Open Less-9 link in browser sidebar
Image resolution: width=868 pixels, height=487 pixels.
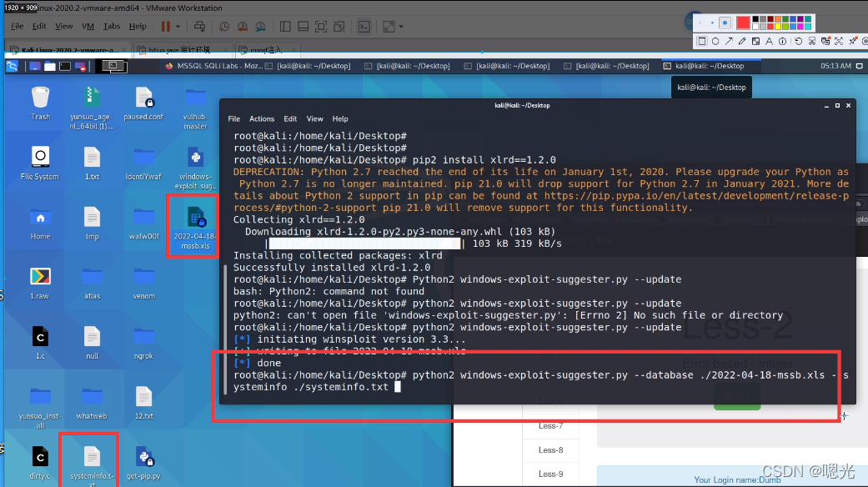tap(551, 474)
